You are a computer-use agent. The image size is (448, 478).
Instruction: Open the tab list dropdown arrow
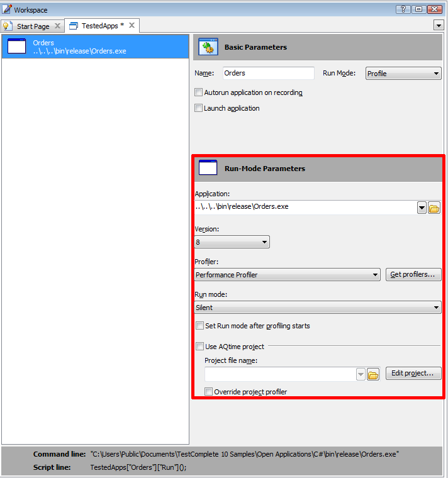(x=439, y=26)
